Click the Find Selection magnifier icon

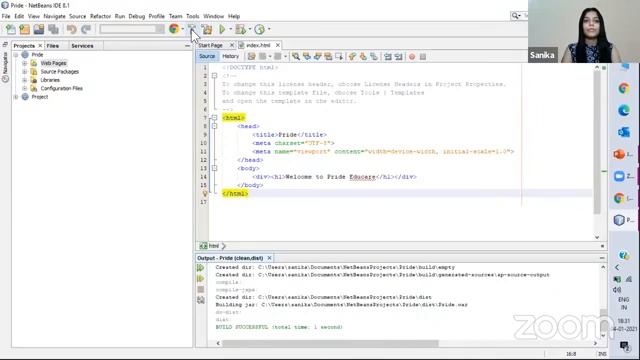coord(296,56)
